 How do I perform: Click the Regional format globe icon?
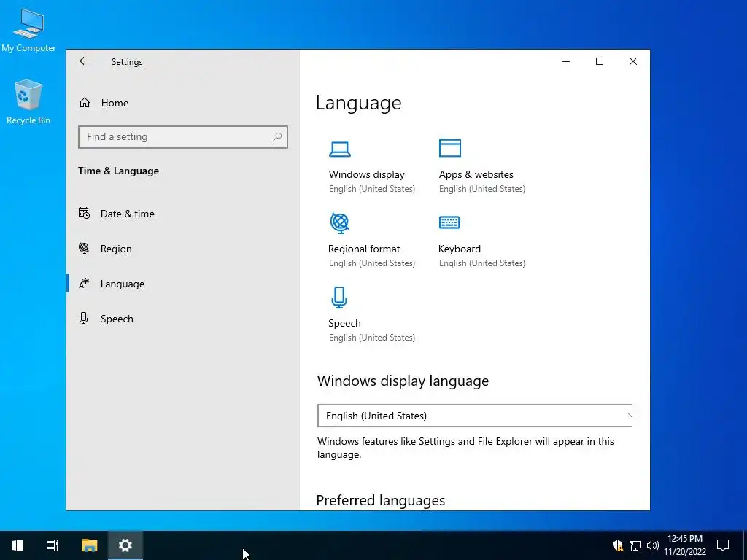pos(340,223)
